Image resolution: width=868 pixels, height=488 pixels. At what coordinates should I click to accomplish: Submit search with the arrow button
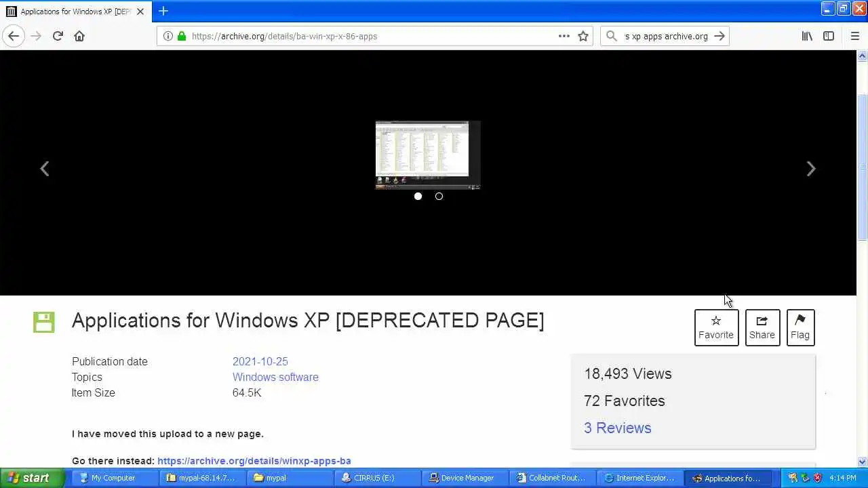pos(719,36)
